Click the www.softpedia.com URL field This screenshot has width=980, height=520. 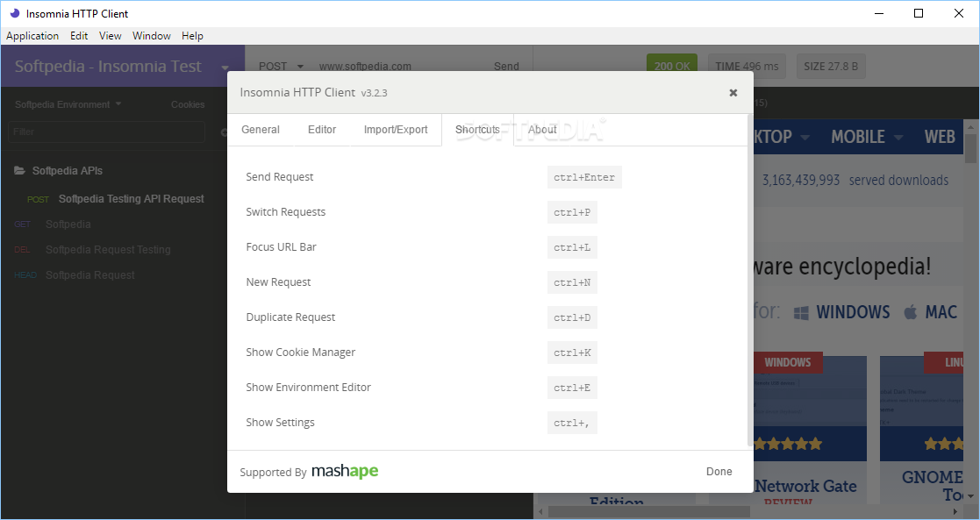pos(365,67)
